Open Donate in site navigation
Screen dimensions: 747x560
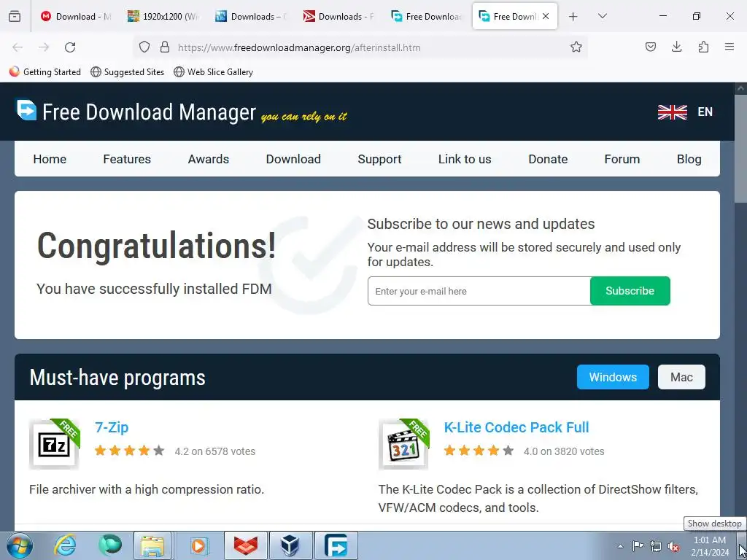point(548,159)
